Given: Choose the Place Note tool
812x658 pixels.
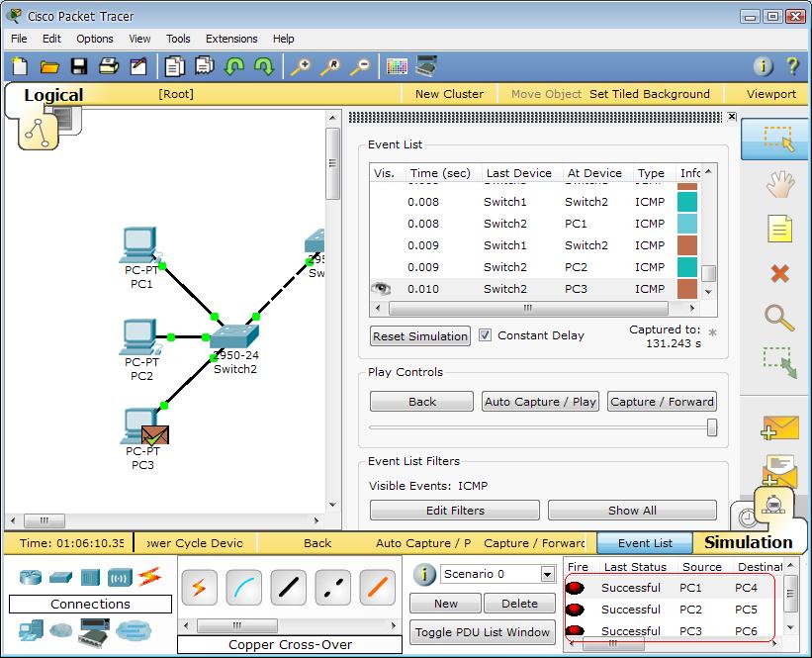Looking at the screenshot, I should 779,229.
